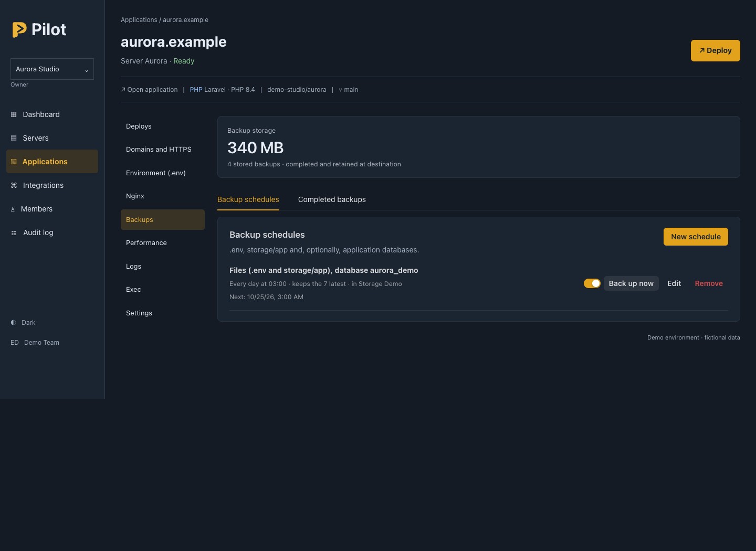Open the Performance section

point(163,243)
